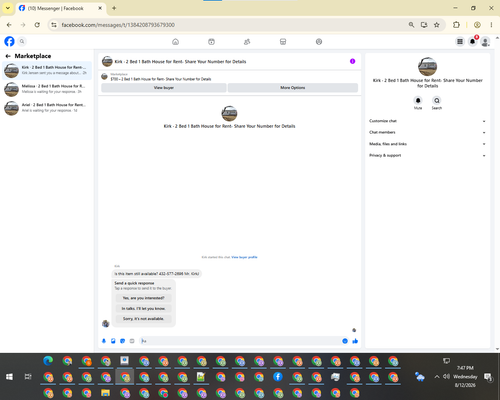This screenshot has width=500, height=400.
Task: Launch Microsoft Edge from the taskbar
Action: point(48,361)
